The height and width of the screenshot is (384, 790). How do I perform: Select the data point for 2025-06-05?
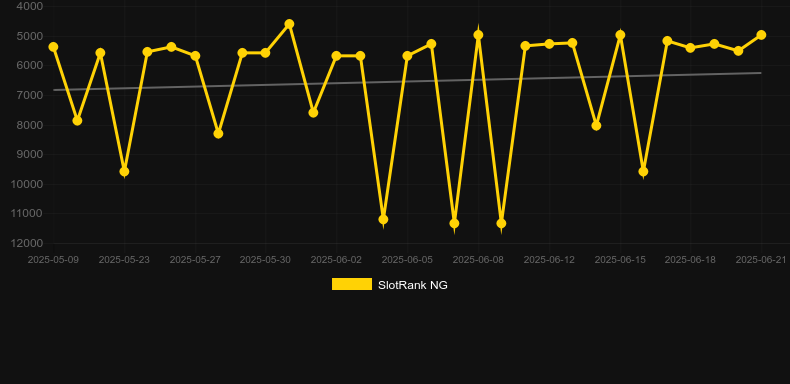point(407,56)
